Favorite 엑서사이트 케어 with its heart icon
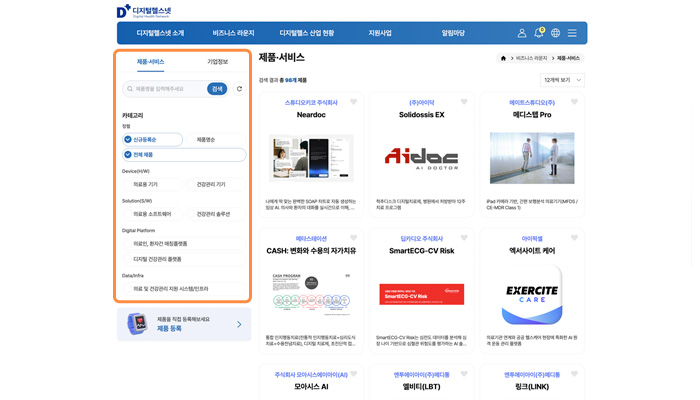700x400 pixels. 574,238
